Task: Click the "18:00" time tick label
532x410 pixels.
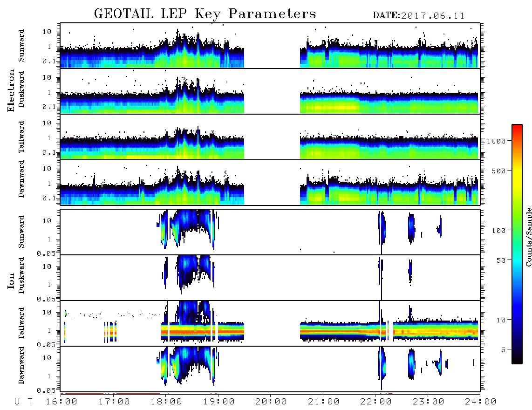Action: pos(166,402)
